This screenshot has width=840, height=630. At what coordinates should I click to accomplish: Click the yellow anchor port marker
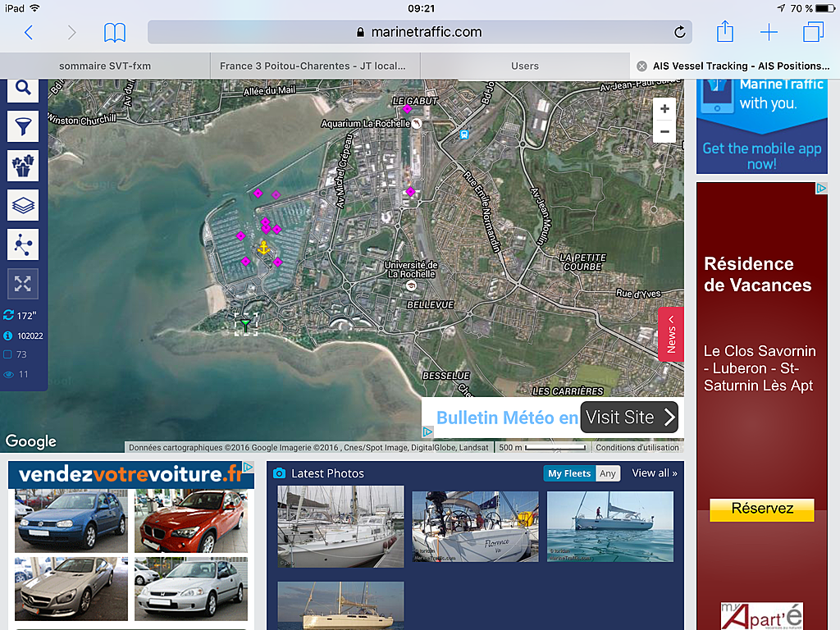[x=263, y=248]
